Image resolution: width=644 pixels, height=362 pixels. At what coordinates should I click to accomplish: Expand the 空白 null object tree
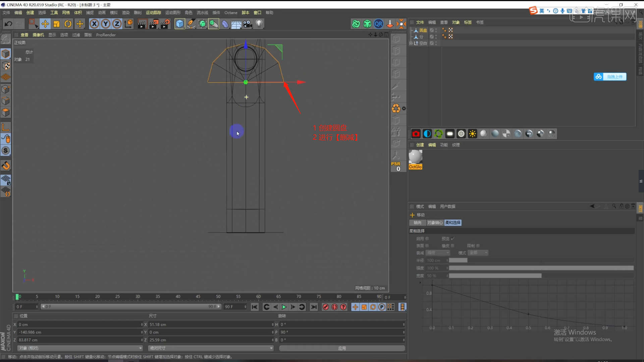(x=411, y=43)
